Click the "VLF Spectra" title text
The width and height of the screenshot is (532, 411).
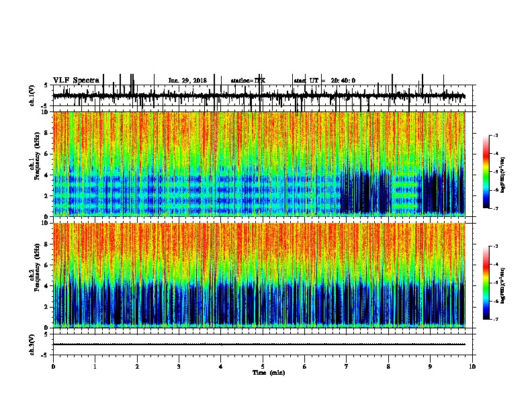coord(76,81)
